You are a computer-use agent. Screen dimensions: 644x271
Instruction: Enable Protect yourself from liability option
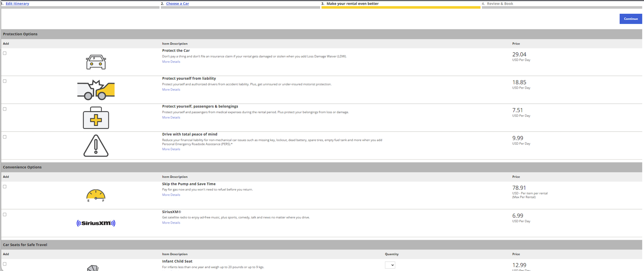point(5,81)
